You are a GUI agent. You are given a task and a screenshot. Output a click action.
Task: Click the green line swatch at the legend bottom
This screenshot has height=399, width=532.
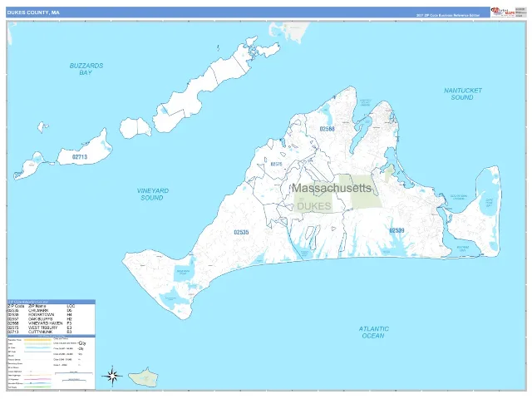37,387
